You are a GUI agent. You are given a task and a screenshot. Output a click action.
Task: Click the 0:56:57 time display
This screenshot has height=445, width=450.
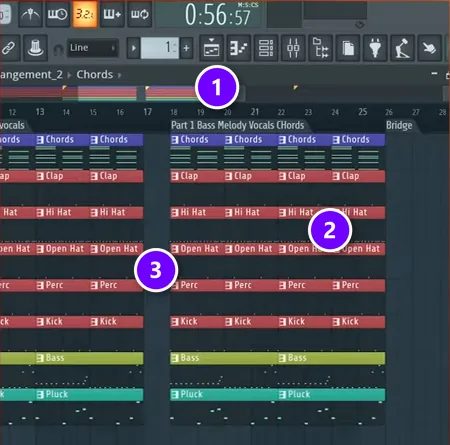pos(218,15)
